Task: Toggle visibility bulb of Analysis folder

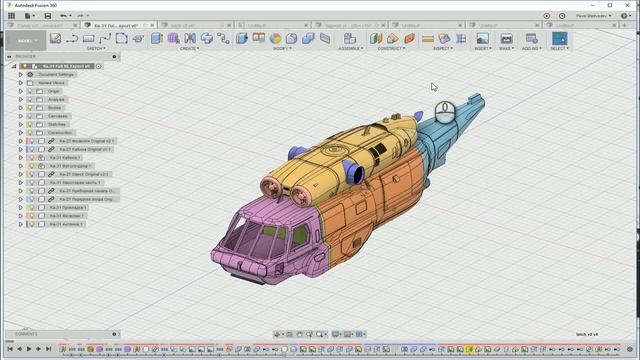Action: (x=30, y=100)
